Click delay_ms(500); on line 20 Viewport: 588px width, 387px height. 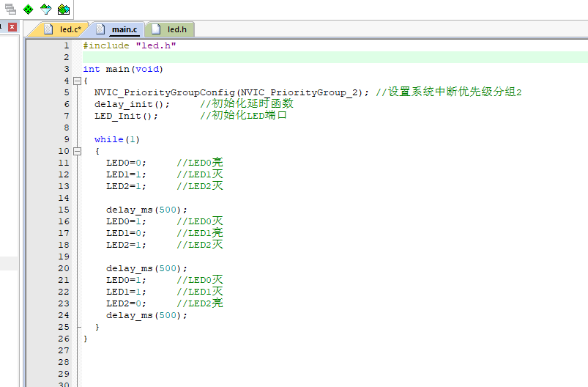coord(146,268)
